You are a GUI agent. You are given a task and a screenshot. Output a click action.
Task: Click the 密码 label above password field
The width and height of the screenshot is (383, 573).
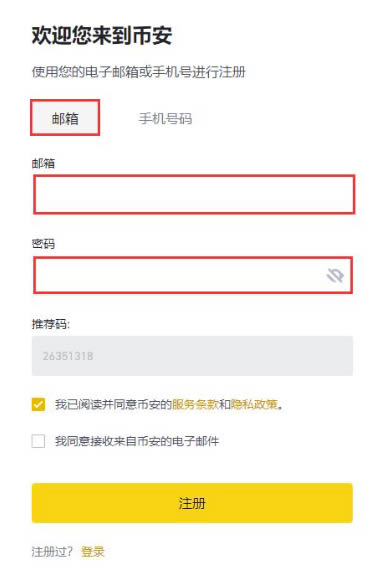pos(43,244)
